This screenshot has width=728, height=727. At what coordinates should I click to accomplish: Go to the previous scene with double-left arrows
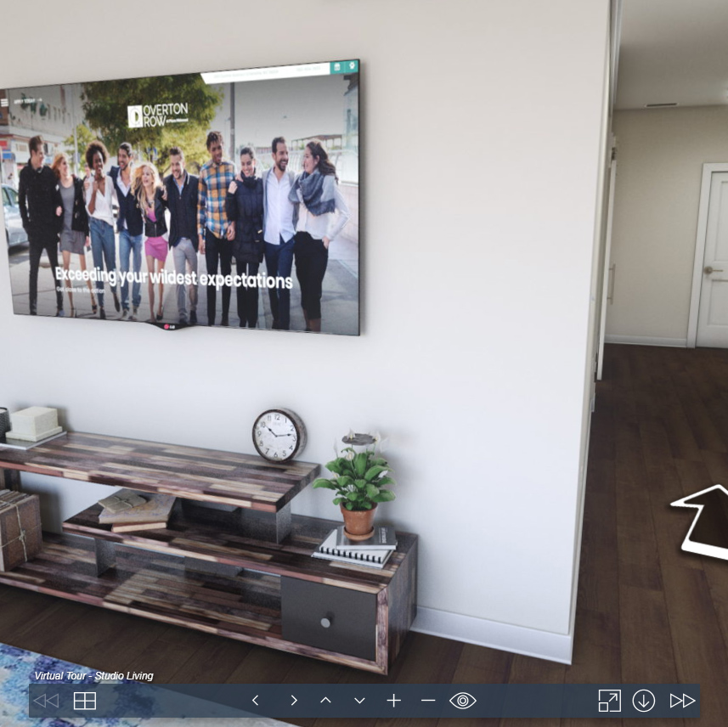click(47, 701)
